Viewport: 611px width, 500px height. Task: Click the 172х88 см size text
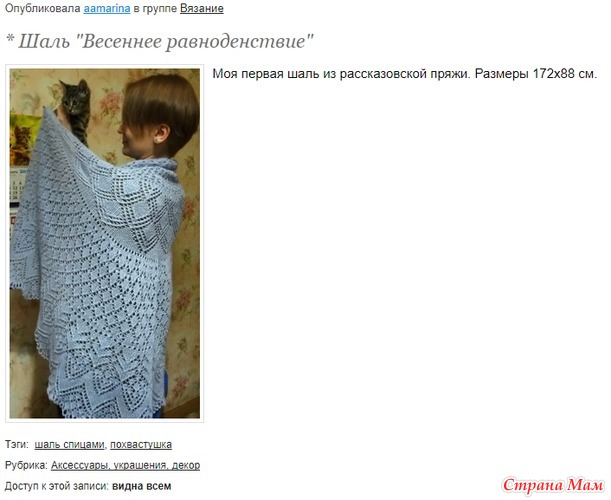pos(565,73)
